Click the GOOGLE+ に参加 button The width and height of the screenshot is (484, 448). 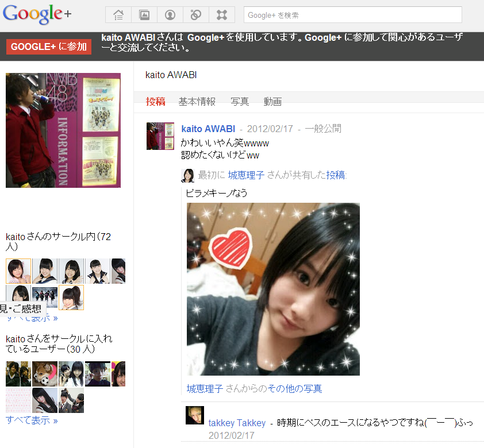[x=49, y=47]
